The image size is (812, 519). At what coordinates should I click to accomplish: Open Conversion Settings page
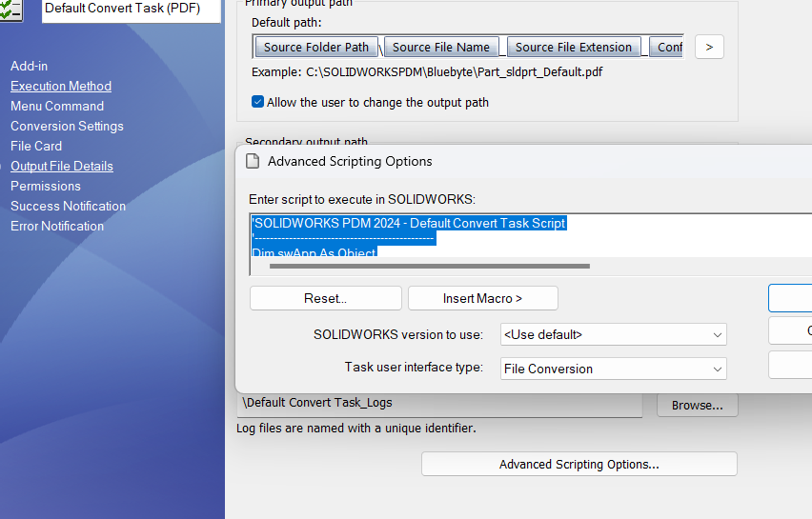(x=67, y=127)
